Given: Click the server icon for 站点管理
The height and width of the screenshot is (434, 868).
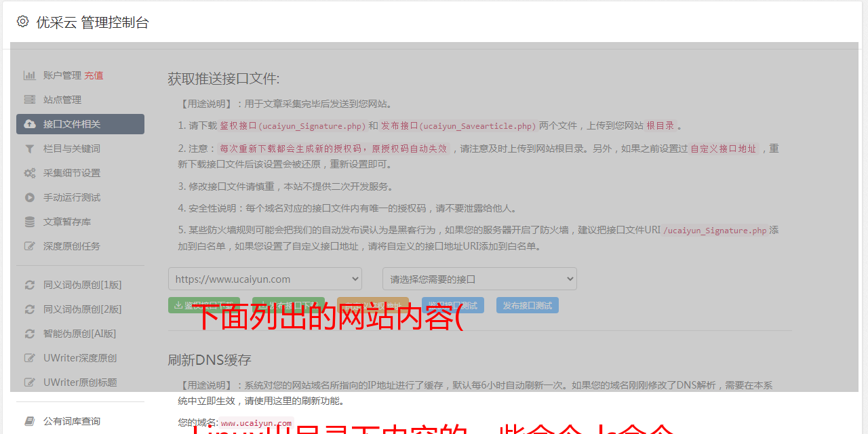Looking at the screenshot, I should (x=30, y=100).
